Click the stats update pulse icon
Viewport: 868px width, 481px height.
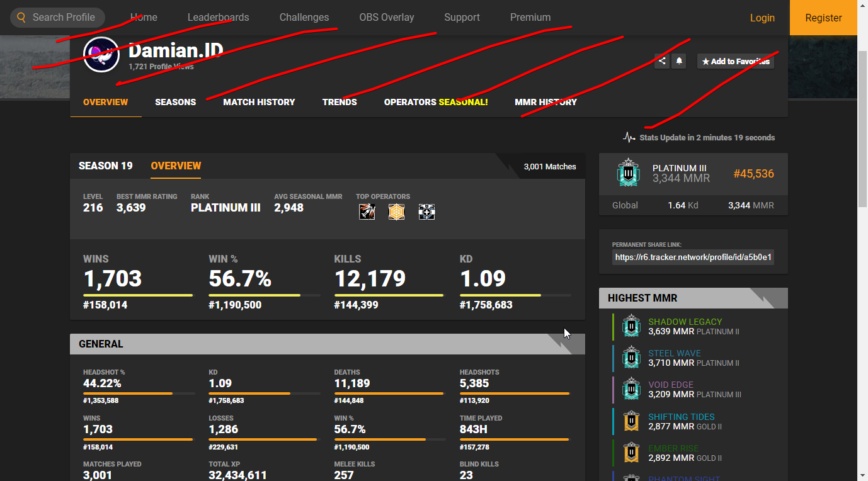click(629, 137)
